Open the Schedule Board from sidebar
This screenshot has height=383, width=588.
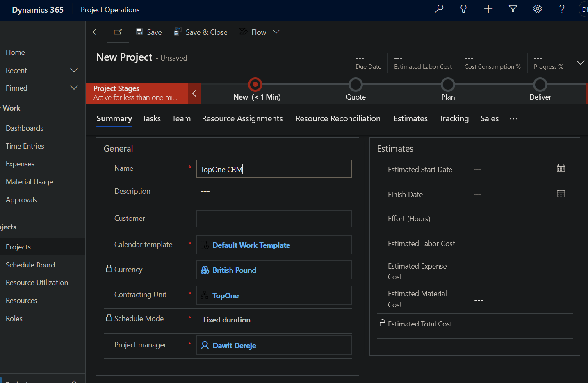tap(30, 265)
